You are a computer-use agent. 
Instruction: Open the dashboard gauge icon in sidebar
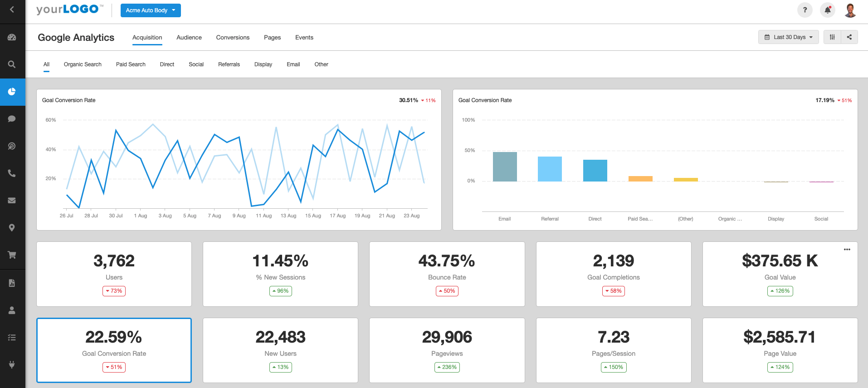[12, 37]
